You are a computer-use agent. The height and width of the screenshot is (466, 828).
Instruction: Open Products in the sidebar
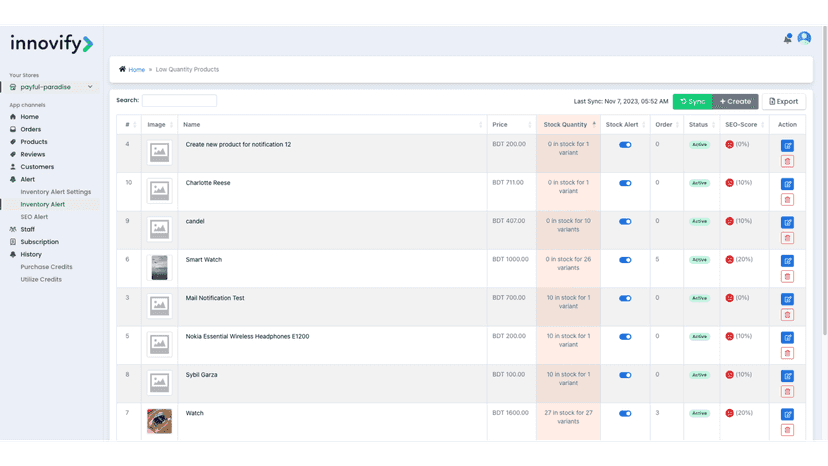click(34, 142)
